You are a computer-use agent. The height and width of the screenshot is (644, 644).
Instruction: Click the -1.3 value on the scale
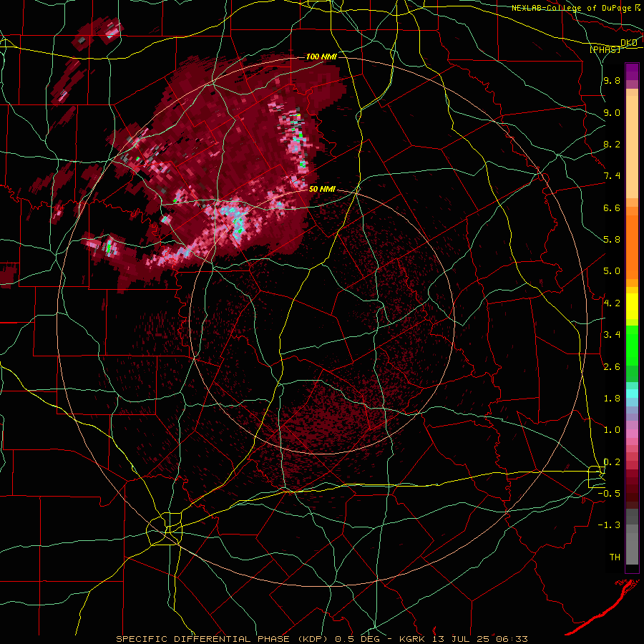609,525
